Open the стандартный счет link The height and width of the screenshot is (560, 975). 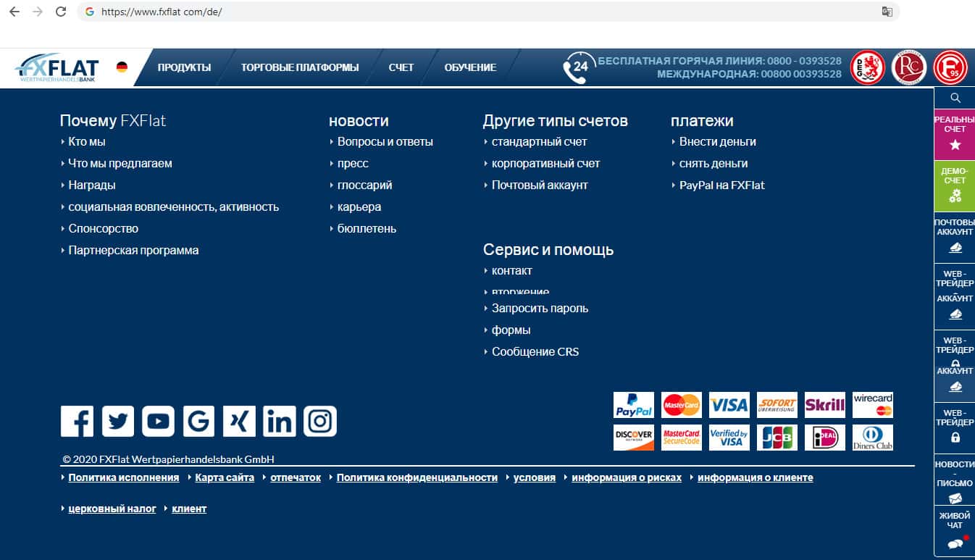point(540,142)
